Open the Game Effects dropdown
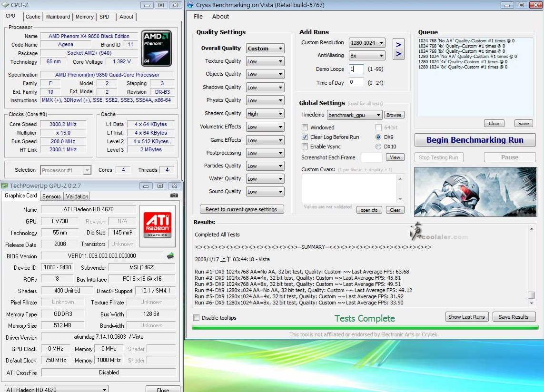544x392 pixels. click(265, 140)
